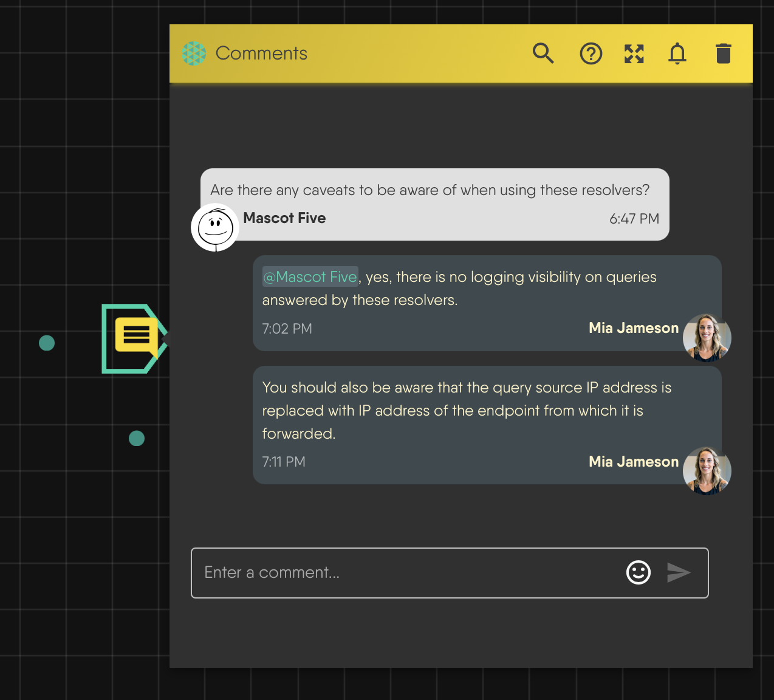Delete the thread with the trash icon
This screenshot has height=700, width=774.
coord(723,53)
